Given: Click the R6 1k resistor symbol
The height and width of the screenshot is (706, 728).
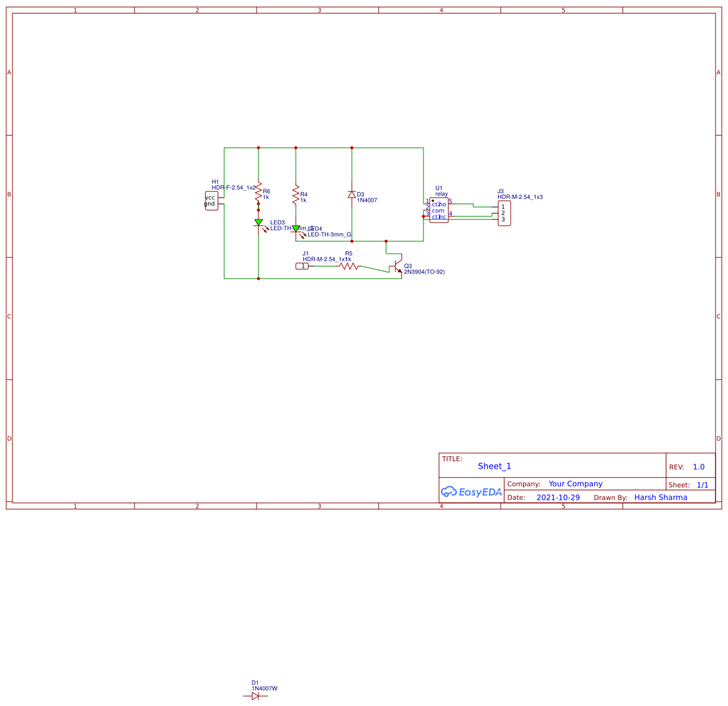Looking at the screenshot, I should pos(258,194).
